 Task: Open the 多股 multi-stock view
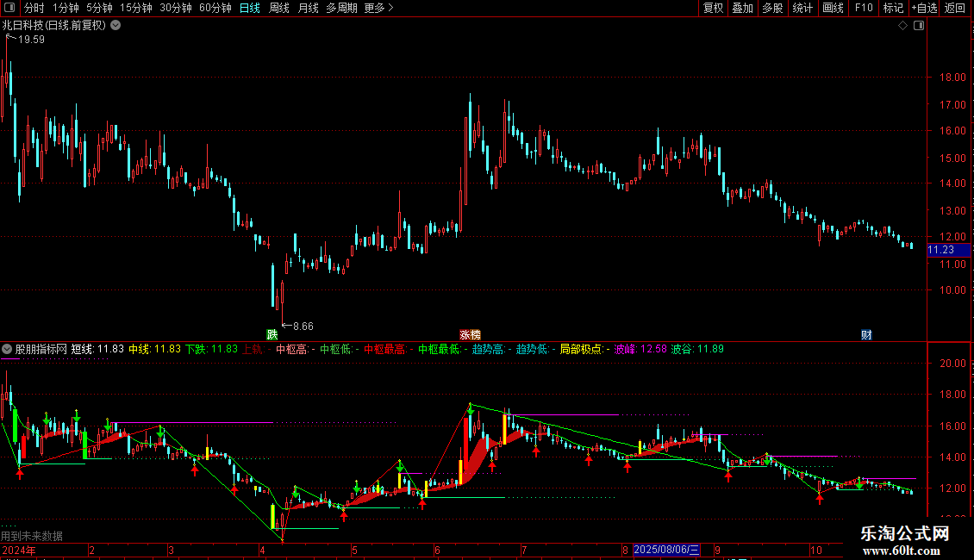772,8
